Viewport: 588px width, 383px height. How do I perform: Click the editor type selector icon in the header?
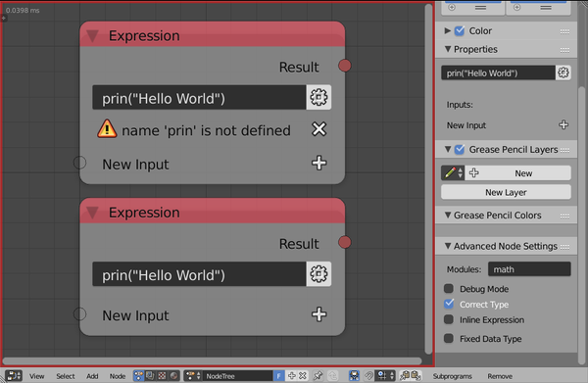14,375
